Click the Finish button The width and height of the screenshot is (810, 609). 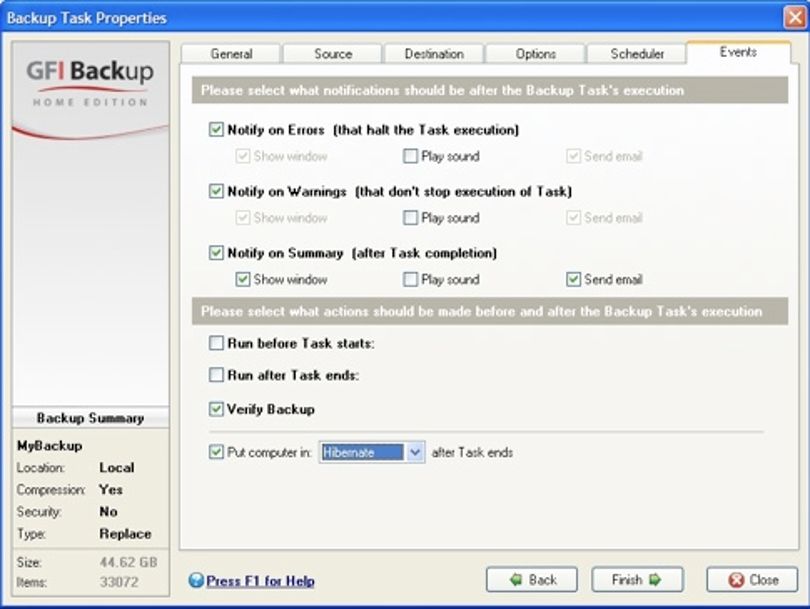637,580
